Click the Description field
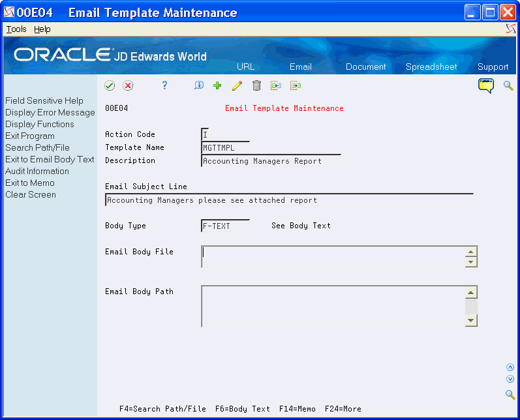 tap(271, 161)
